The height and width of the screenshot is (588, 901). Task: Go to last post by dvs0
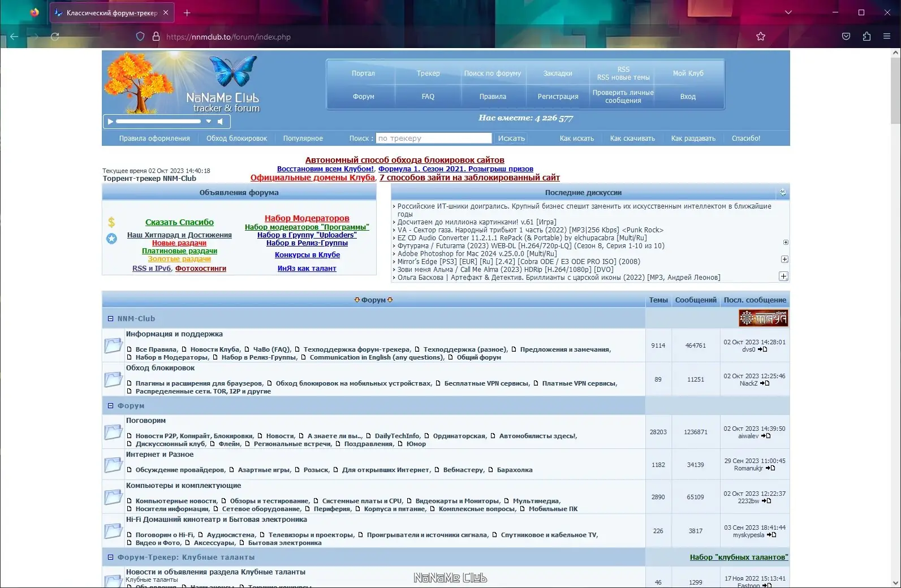(x=762, y=349)
